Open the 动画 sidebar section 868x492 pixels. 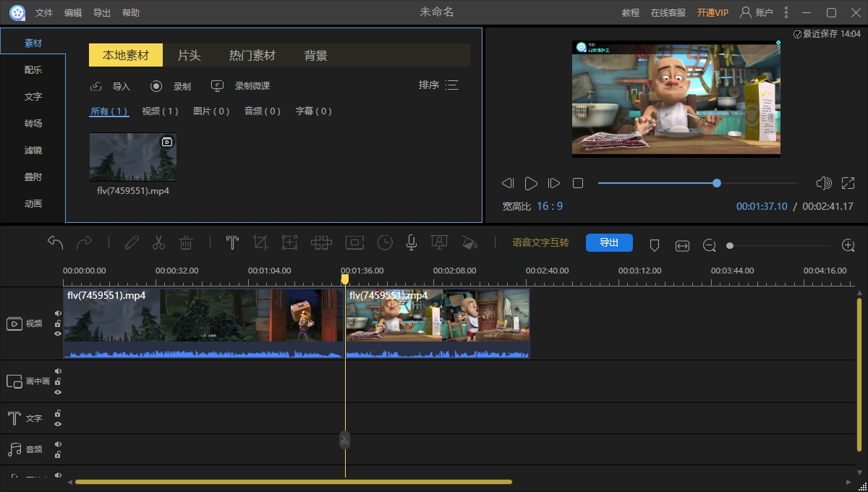click(x=33, y=204)
